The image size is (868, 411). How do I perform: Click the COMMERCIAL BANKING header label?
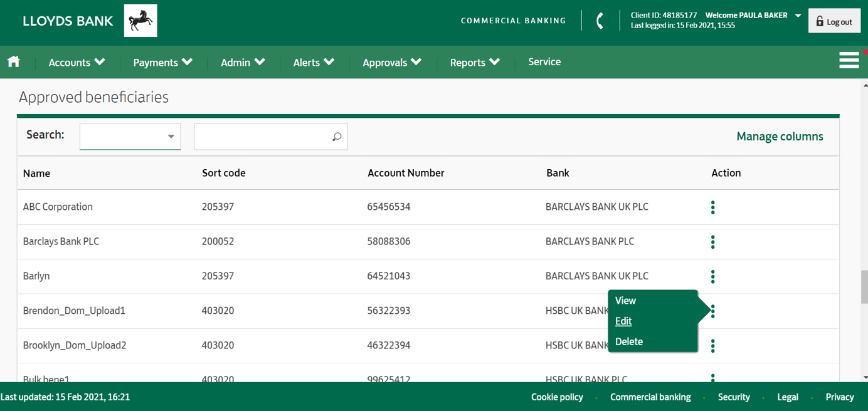click(x=514, y=21)
